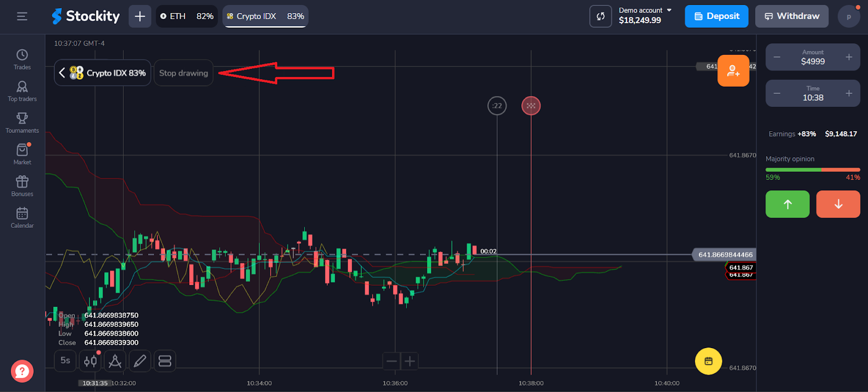Open the Tournaments section
868x392 pixels.
[x=22, y=123]
